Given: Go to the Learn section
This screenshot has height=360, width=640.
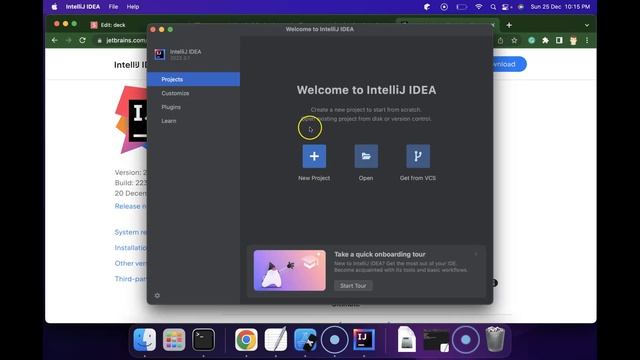Looking at the screenshot, I should pyautogui.click(x=169, y=121).
